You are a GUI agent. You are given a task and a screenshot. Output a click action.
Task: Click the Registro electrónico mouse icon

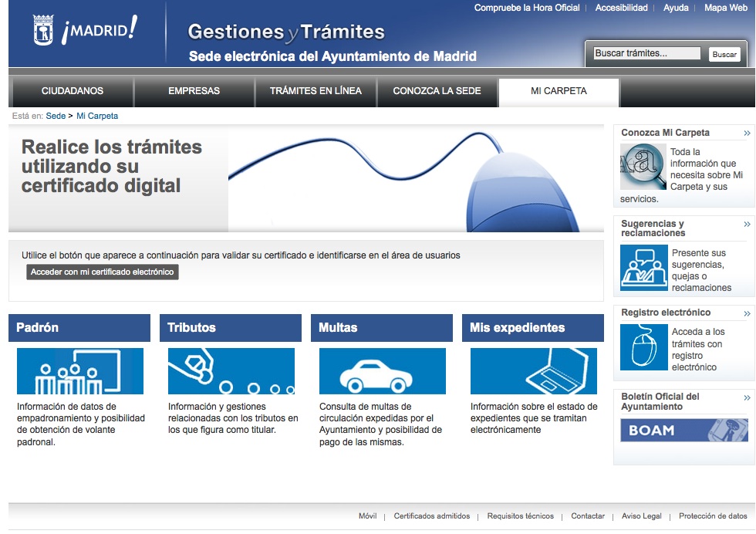point(643,347)
